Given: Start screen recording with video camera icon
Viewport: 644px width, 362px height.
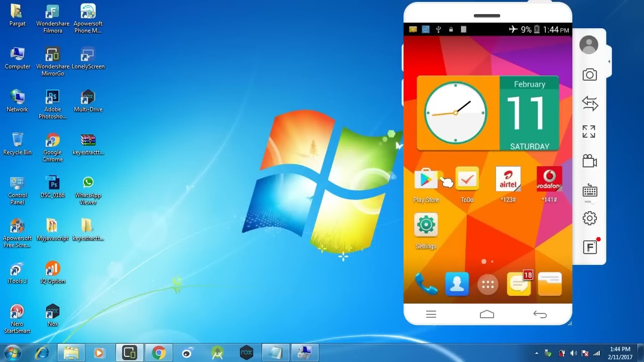Looking at the screenshot, I should click(x=590, y=161).
